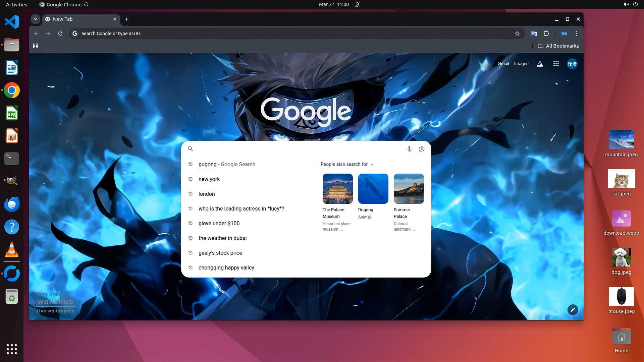Open the tab groups grid icon

(36, 46)
